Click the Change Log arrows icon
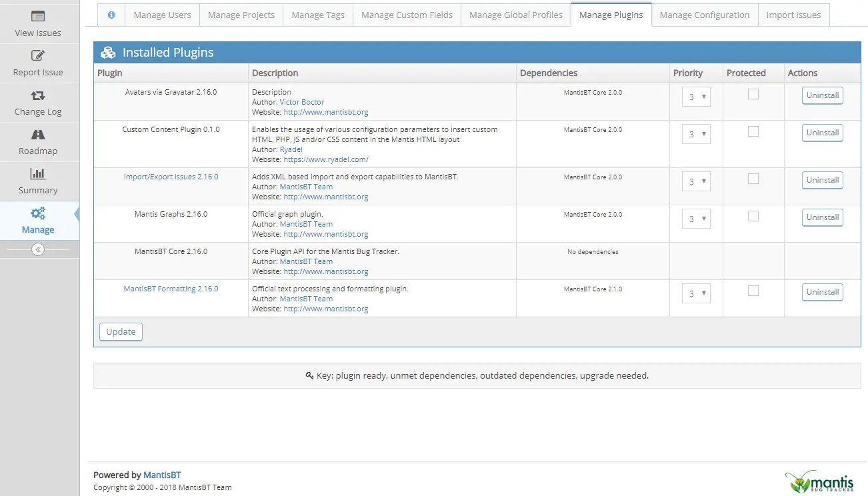This screenshot has height=496, width=868. [x=37, y=96]
